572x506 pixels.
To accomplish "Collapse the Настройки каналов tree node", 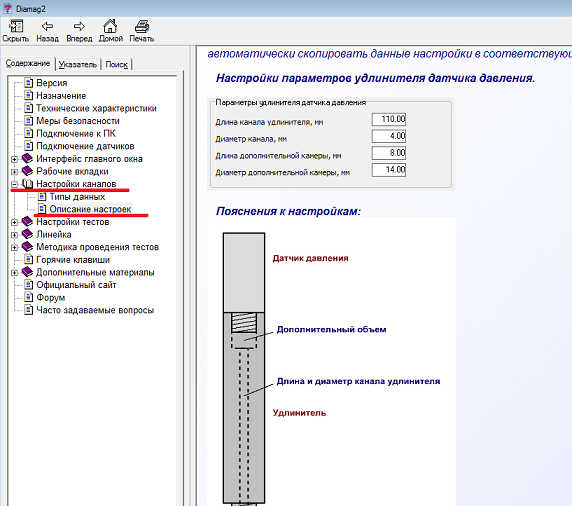I will click(14, 184).
